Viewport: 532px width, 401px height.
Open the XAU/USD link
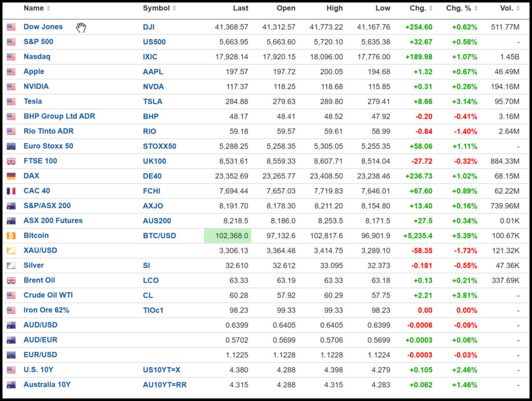(40, 251)
